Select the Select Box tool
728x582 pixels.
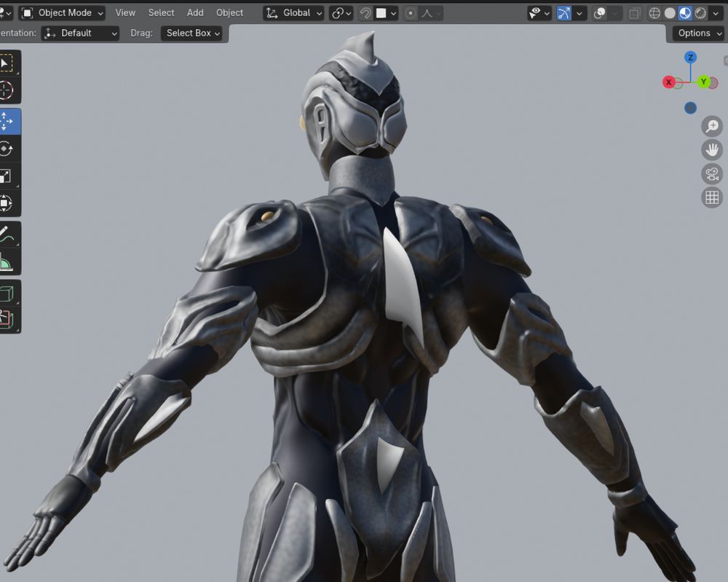pos(7,63)
